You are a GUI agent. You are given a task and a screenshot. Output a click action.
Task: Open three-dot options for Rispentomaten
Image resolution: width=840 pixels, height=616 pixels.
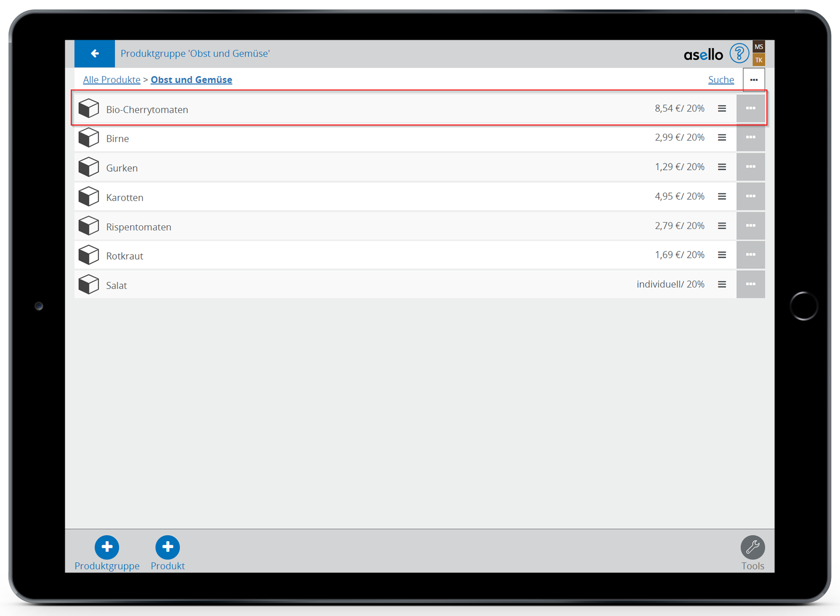[x=750, y=226]
